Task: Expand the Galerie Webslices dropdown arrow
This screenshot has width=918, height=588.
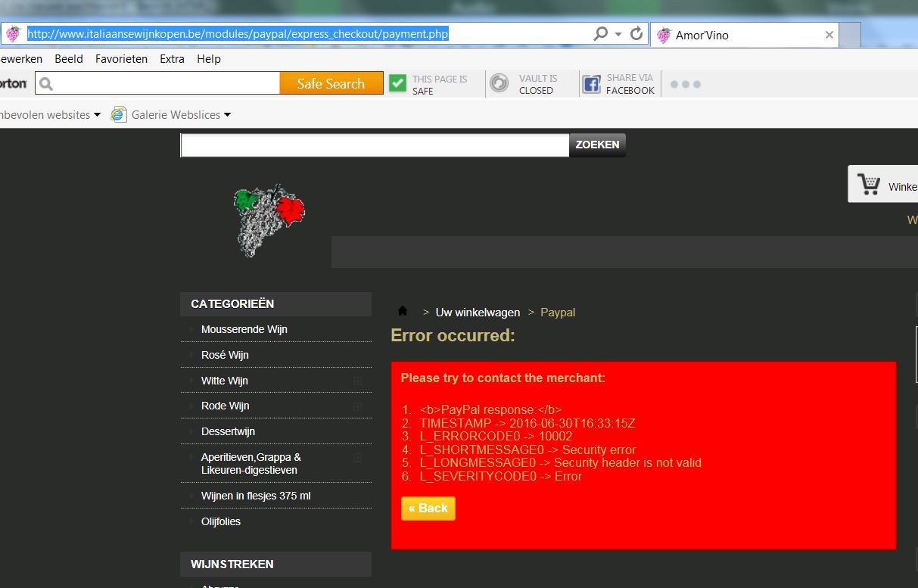Action: 227,115
